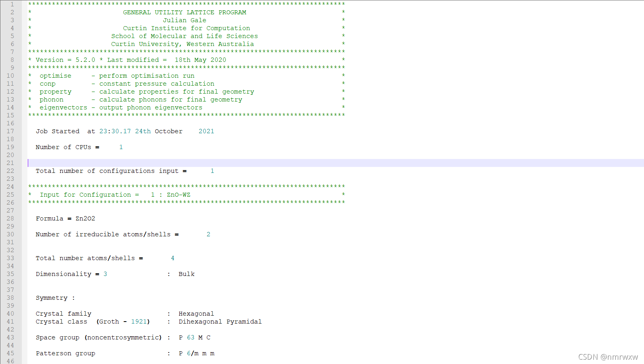The width and height of the screenshot is (644, 364).
Task: Click 'Space group (noncentrosymmetric)' label
Action: pos(99,337)
